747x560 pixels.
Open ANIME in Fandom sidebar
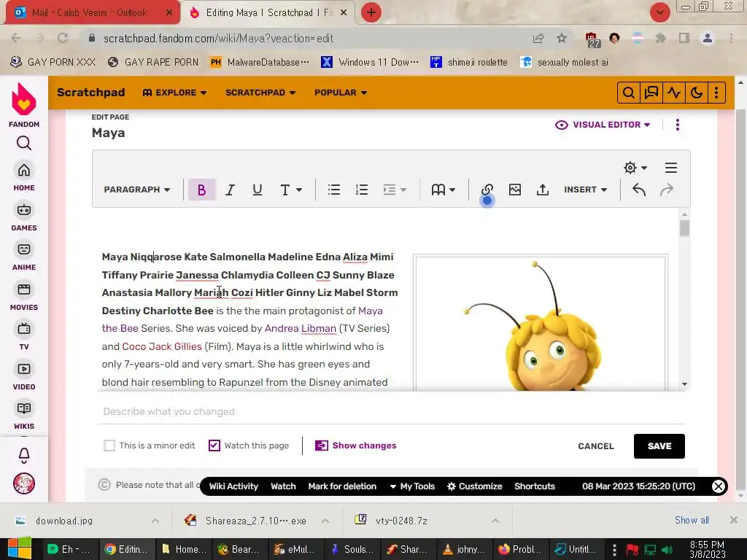[x=24, y=256]
